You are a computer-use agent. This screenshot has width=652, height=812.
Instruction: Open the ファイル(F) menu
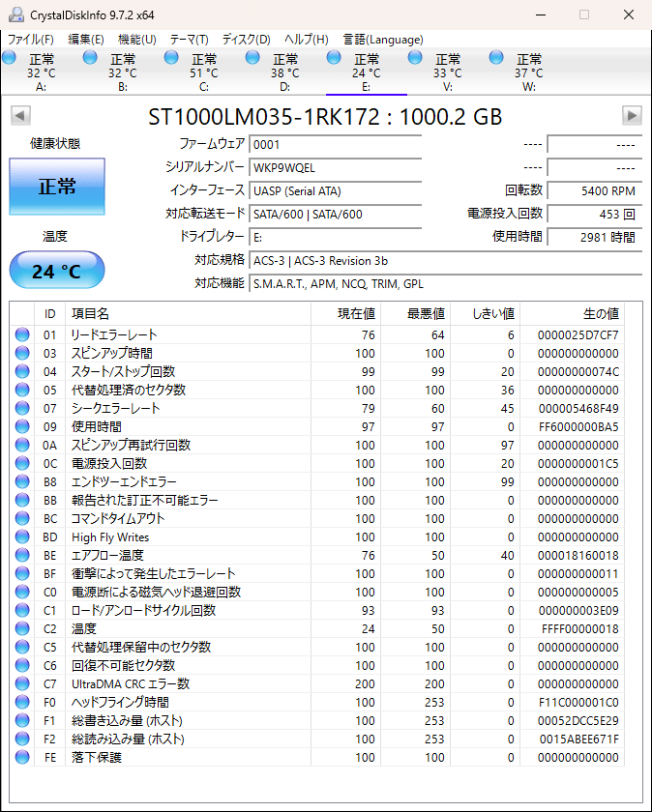(x=31, y=40)
